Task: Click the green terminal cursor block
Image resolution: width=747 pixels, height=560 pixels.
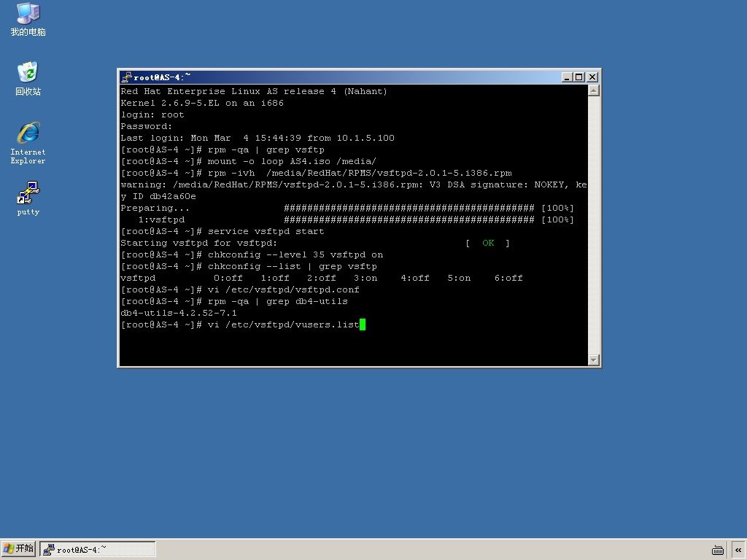Action: click(363, 324)
